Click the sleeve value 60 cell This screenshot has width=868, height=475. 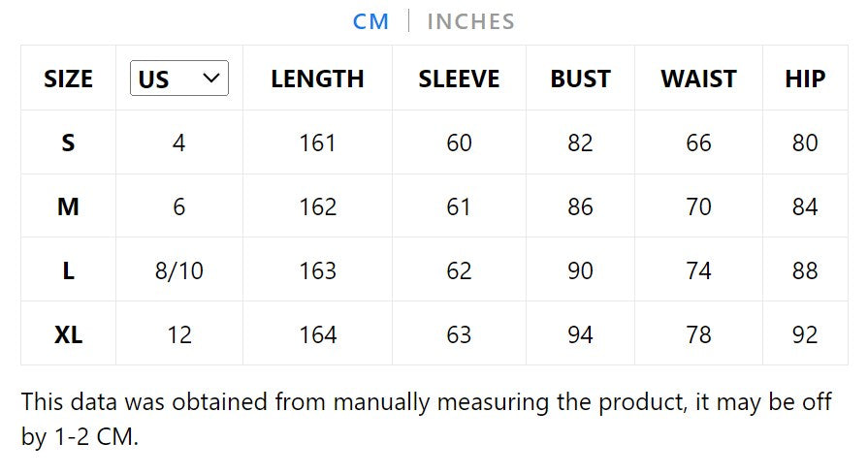pyautogui.click(x=459, y=142)
